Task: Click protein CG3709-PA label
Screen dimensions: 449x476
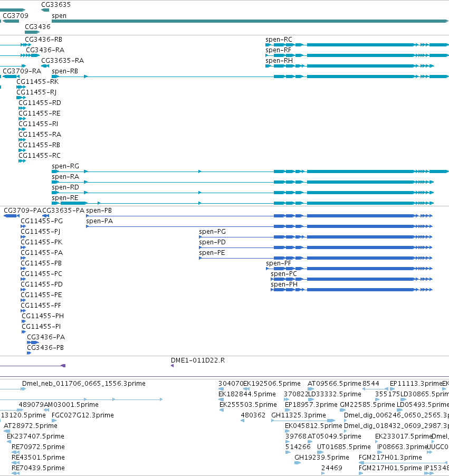Action: (23, 211)
